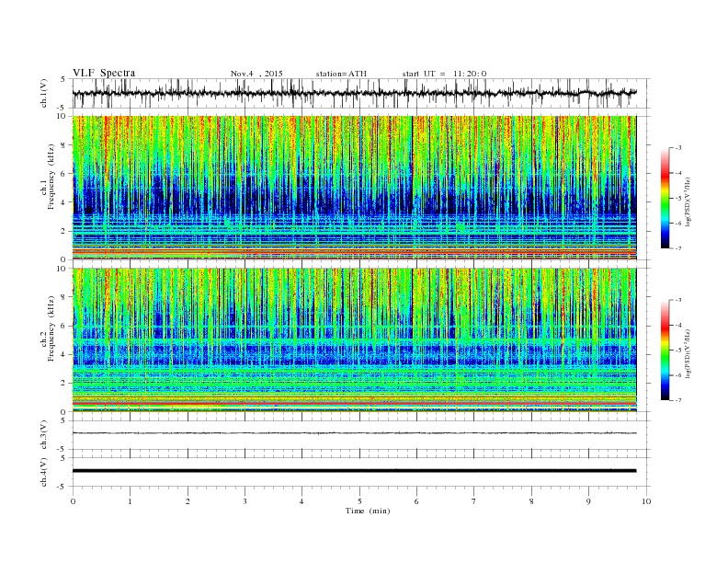Click the 8 kHz tick on ch.2 axis
This screenshot has width=728, height=563.
click(x=63, y=297)
